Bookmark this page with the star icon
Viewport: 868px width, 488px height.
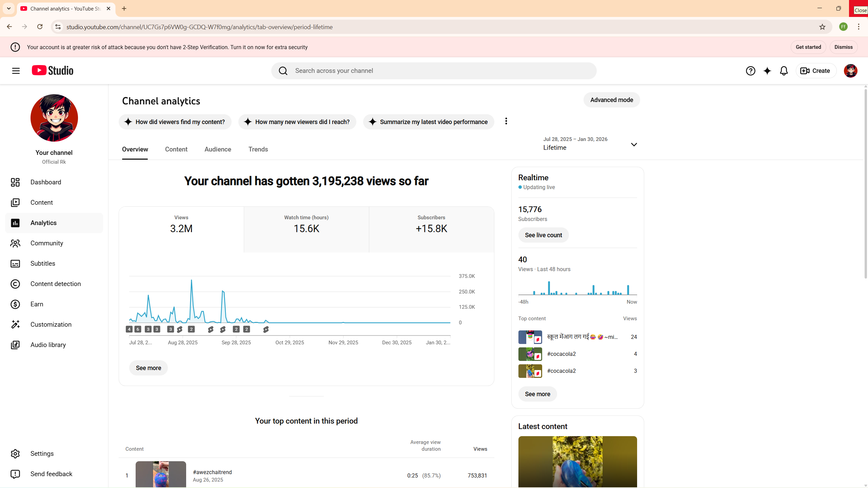tap(822, 27)
